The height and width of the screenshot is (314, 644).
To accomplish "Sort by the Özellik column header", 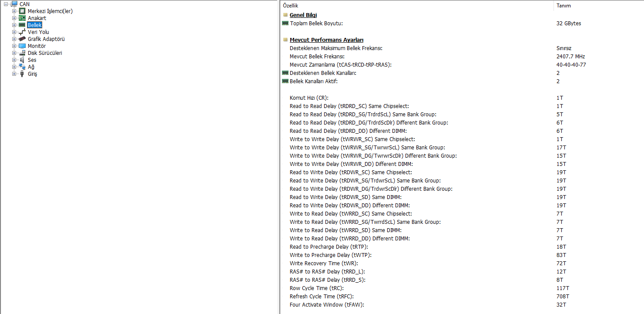I will (417, 6).
